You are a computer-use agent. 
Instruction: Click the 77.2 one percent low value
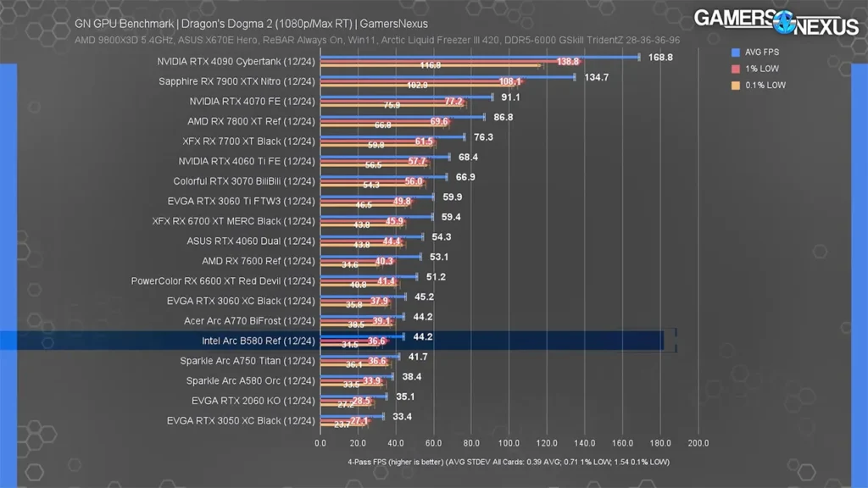(x=453, y=102)
